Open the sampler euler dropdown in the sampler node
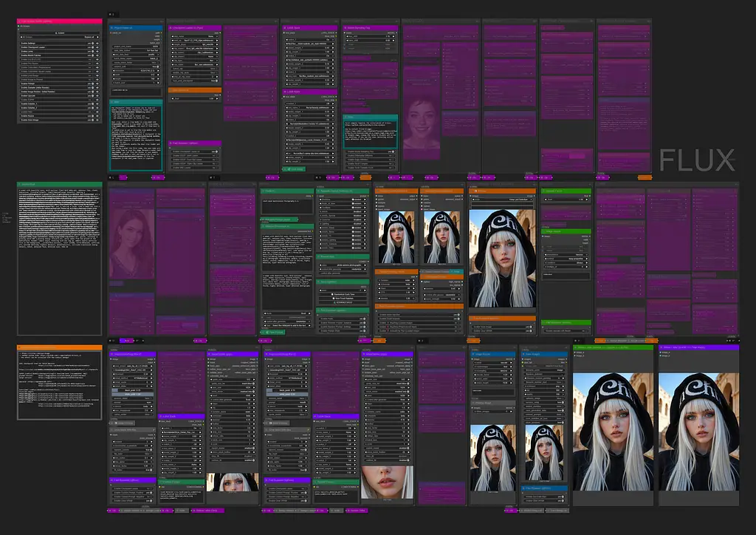Image resolution: width=756 pixels, height=535 pixels. tap(396, 280)
